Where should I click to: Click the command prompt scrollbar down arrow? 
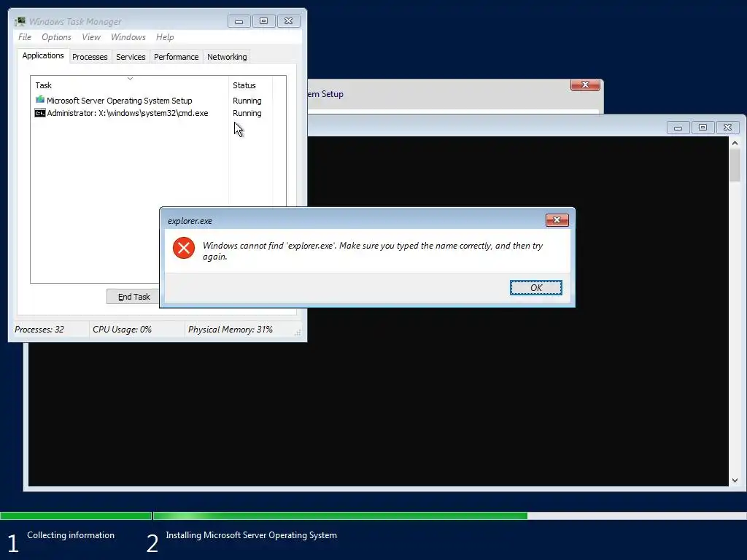735,481
